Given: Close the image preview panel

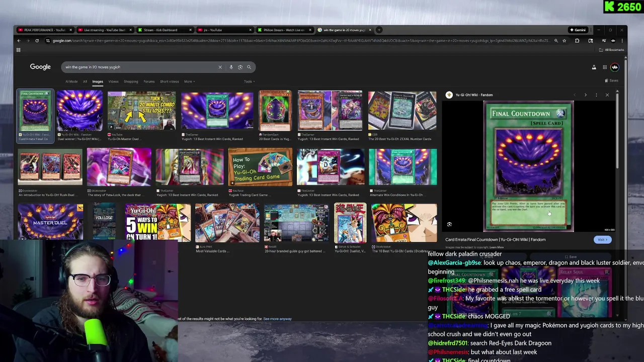Looking at the screenshot, I should point(607,95).
